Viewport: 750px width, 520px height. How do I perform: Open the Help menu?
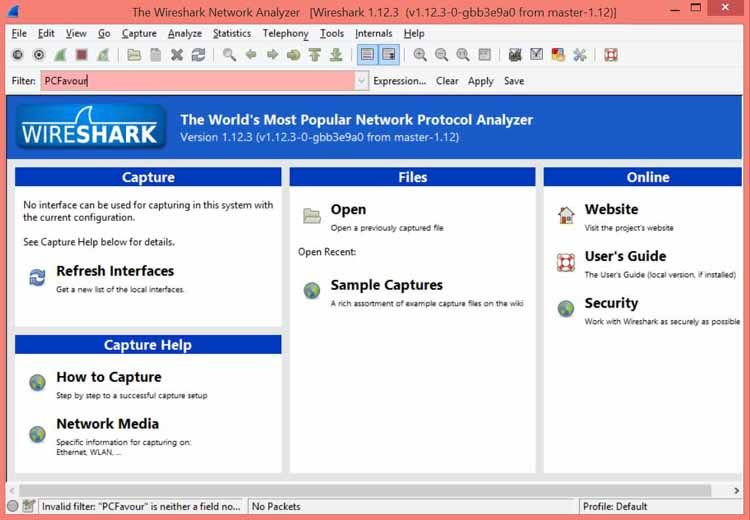pos(414,33)
